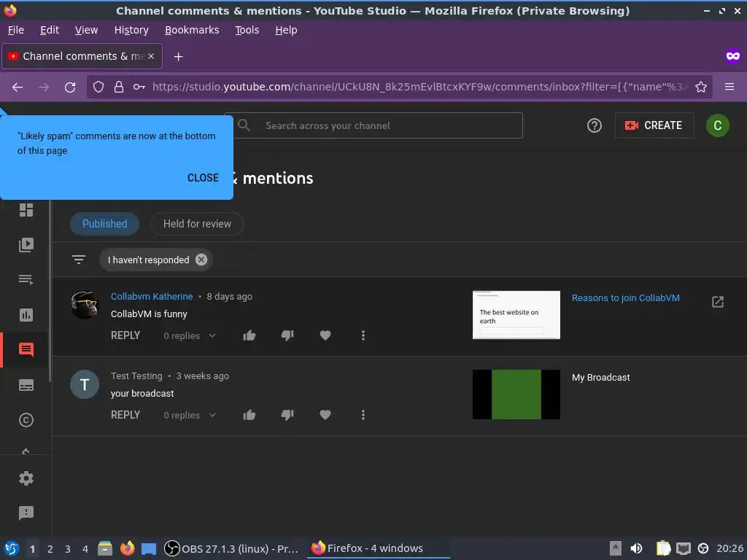The height and width of the screenshot is (560, 747).
Task: Click the help question mark icon
Action: coord(594,125)
